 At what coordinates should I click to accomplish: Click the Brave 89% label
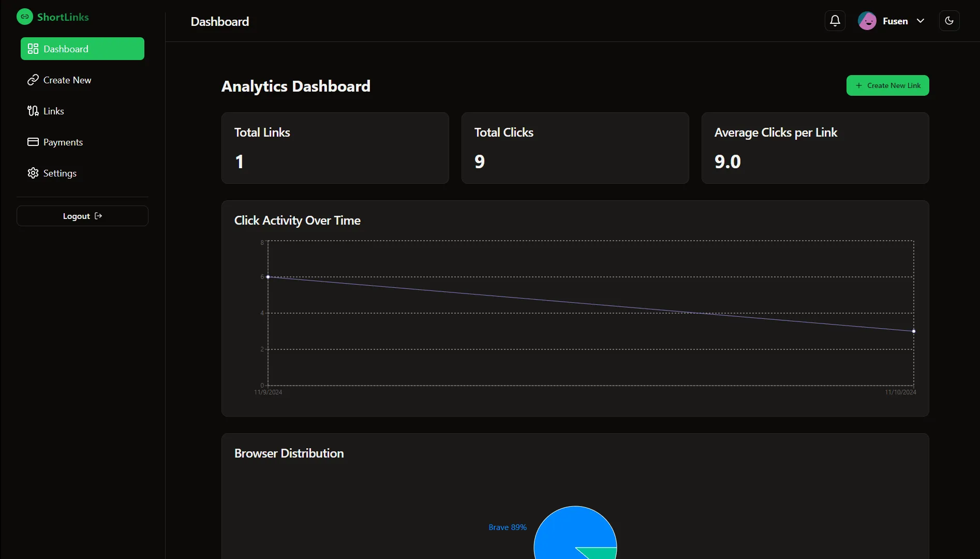tap(508, 527)
